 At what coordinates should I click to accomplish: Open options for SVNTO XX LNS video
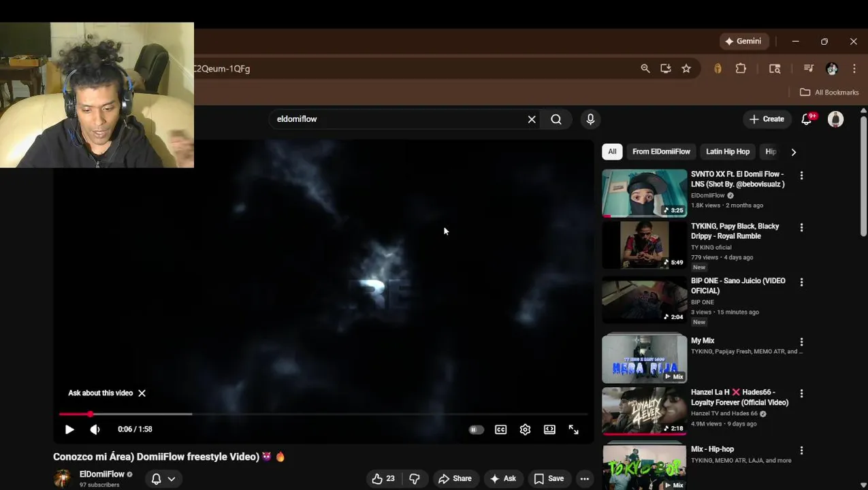click(801, 176)
